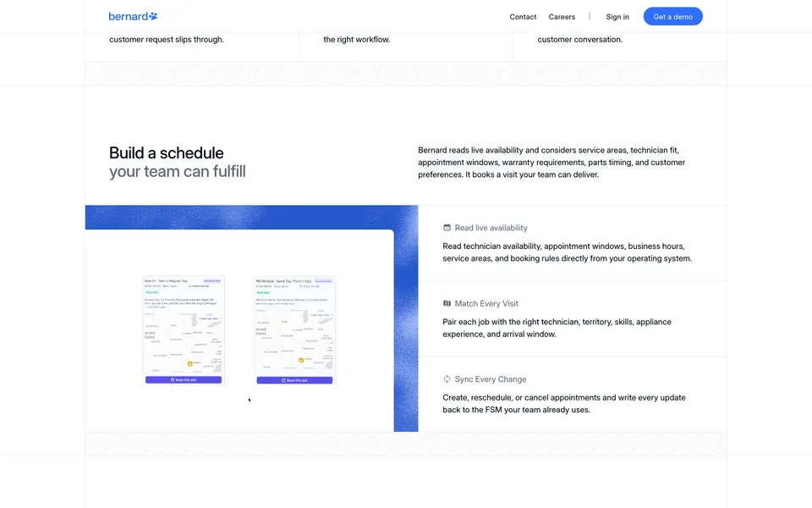This screenshot has height=508, width=812.
Task: Click the Get a demo button
Action: pos(672,17)
